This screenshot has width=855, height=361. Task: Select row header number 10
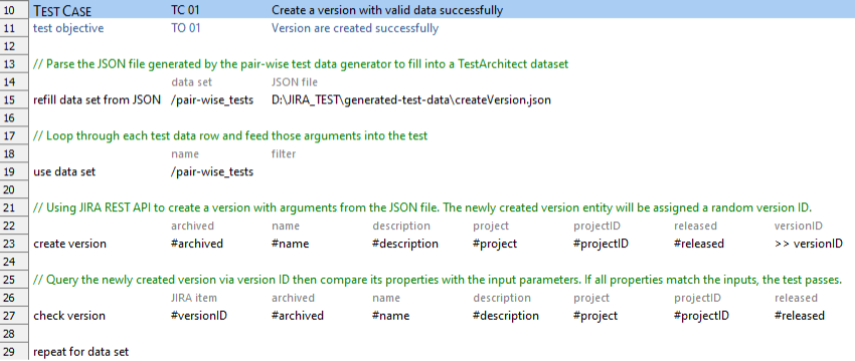click(x=13, y=10)
